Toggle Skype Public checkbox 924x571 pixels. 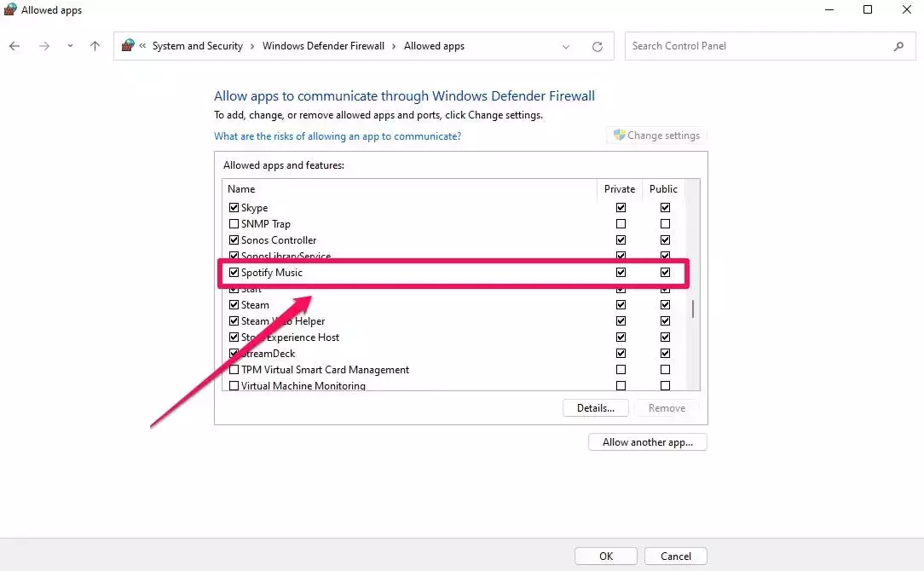click(665, 208)
